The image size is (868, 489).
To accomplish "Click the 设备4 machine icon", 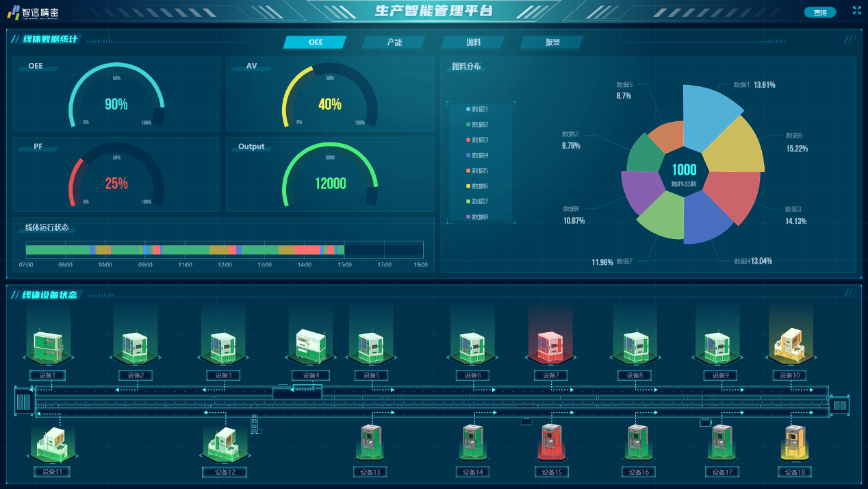I will pyautogui.click(x=310, y=345).
